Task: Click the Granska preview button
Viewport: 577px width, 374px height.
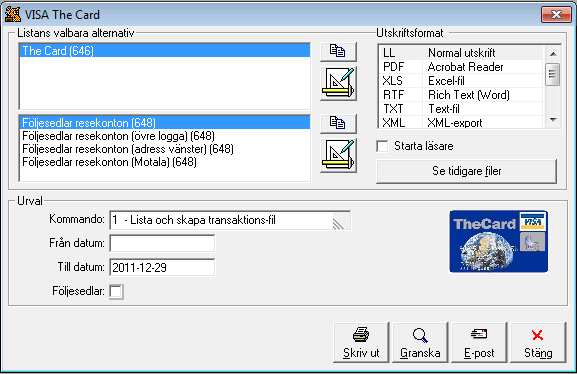Action: click(x=420, y=343)
